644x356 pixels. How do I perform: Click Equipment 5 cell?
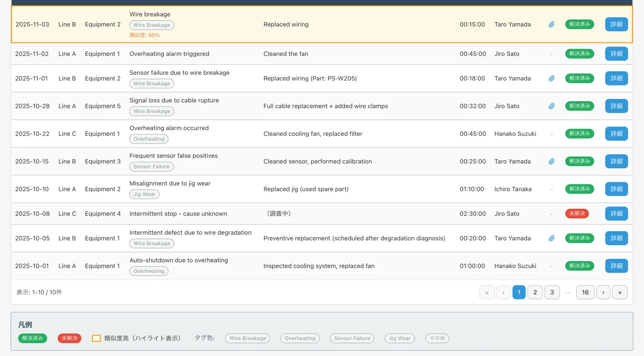[102, 106]
